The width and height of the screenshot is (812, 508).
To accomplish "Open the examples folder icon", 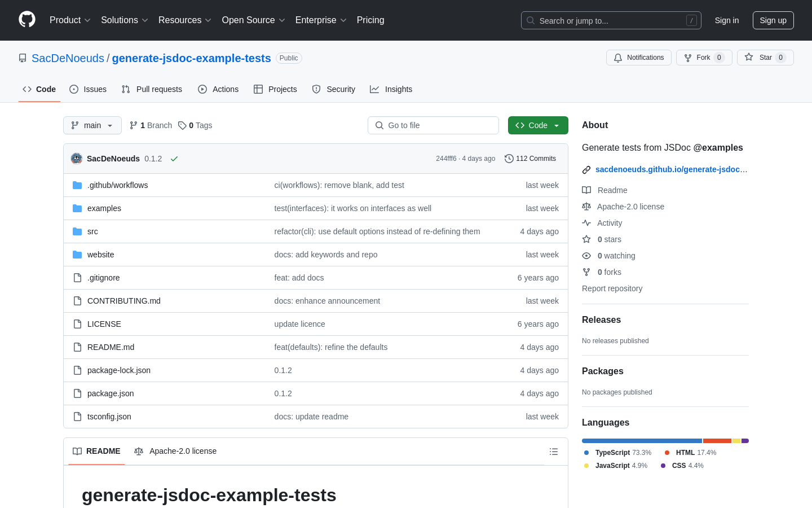I will click(77, 208).
